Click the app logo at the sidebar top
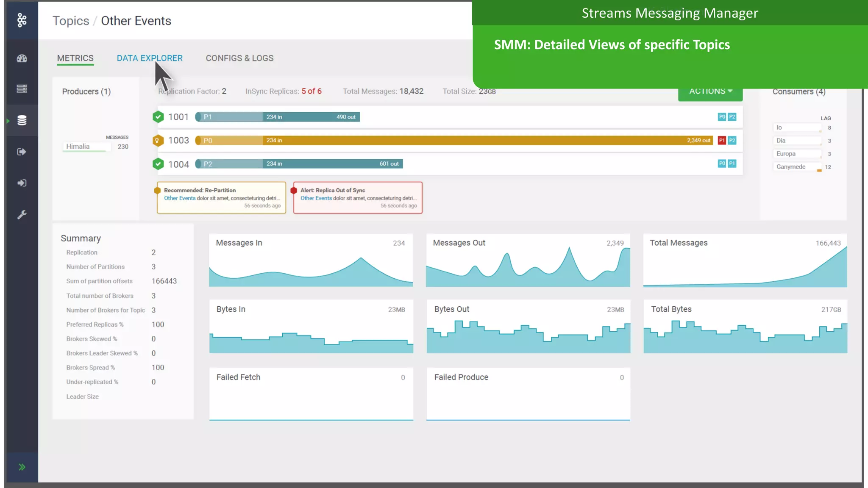This screenshot has height=488, width=868. click(22, 20)
